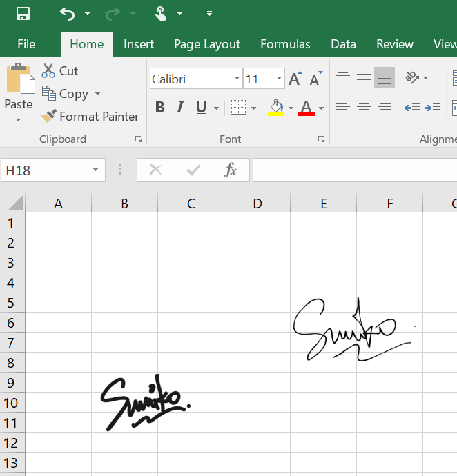Open Font settings dialog launcher
The width and height of the screenshot is (457, 476).
321,139
